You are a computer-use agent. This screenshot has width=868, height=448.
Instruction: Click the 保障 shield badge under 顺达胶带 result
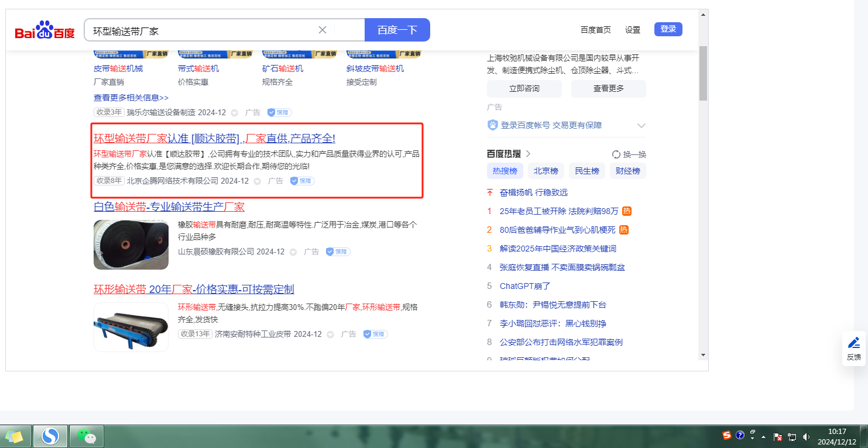302,181
